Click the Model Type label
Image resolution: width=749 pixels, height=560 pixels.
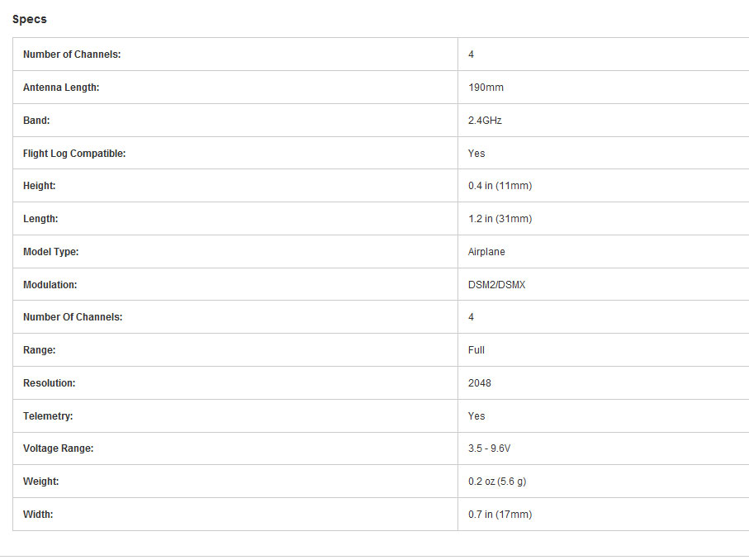(x=50, y=252)
